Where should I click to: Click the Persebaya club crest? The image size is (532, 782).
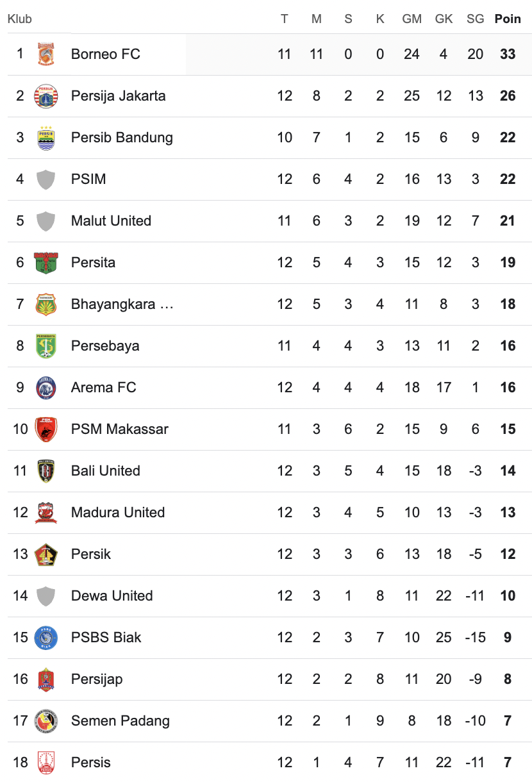point(46,346)
